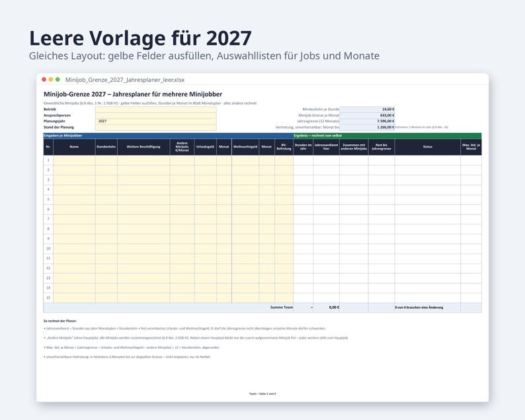Click the 'RV-Befreiung' column header
The width and height of the screenshot is (525, 420).
pos(284,147)
